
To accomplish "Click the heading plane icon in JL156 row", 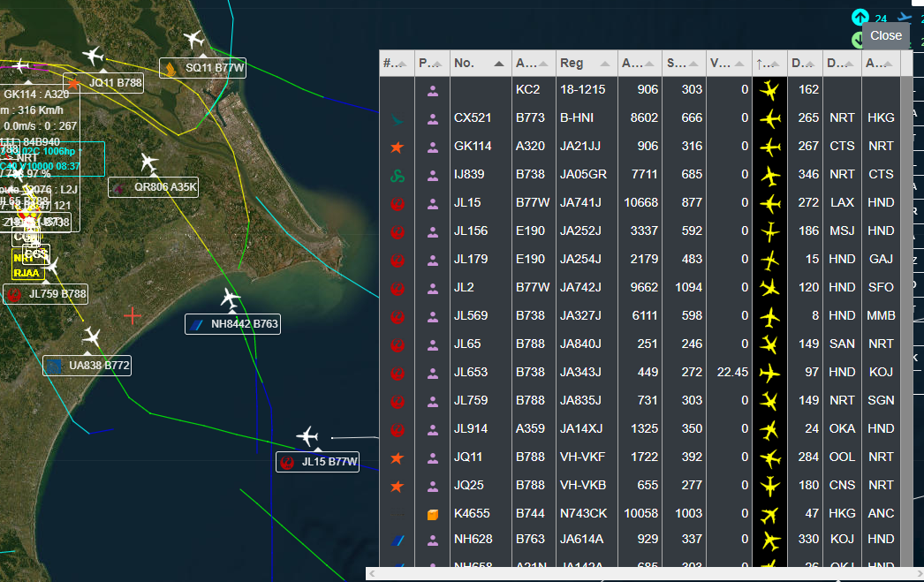I will 769,231.
